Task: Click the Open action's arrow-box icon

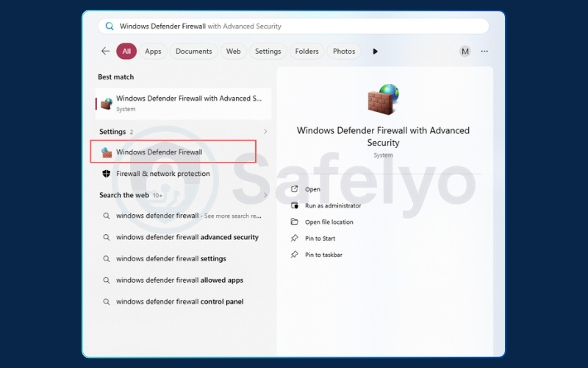Action: 295,189
